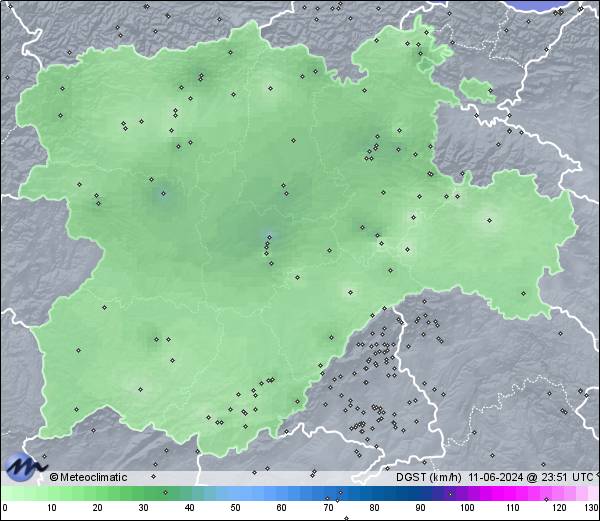Viewport: 600px width, 521px height.
Task: Click the legend value 30
Action: point(143,508)
